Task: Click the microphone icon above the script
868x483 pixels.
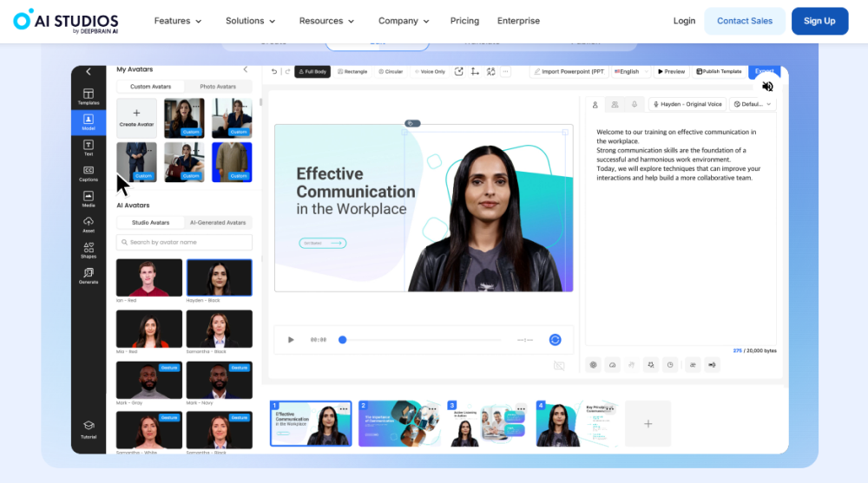Action: pyautogui.click(x=635, y=104)
